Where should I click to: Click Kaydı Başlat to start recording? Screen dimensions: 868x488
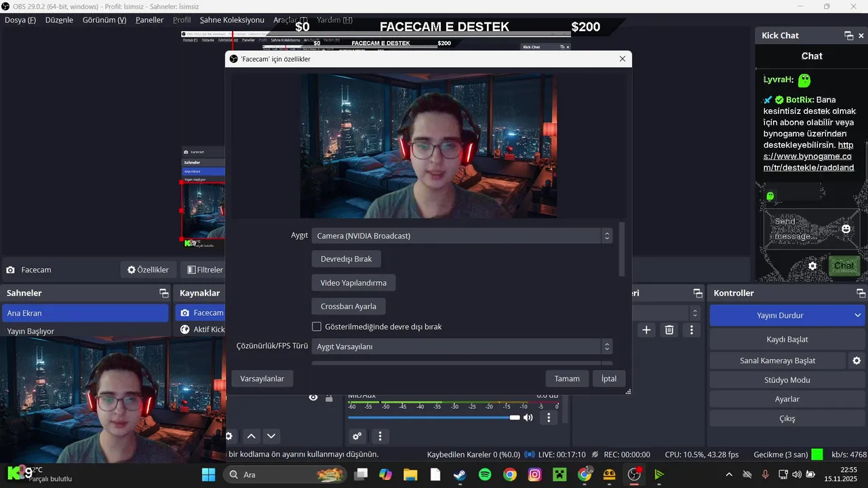click(787, 339)
